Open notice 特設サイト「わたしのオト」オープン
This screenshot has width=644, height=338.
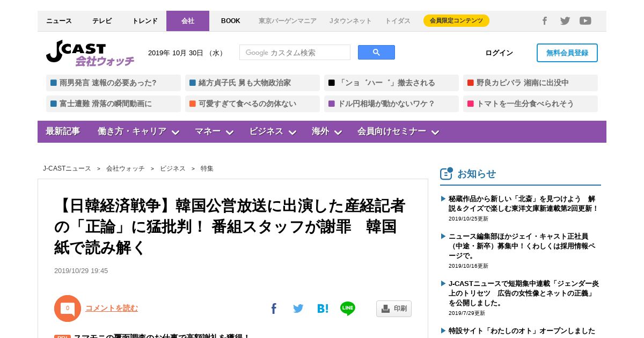click(x=522, y=331)
